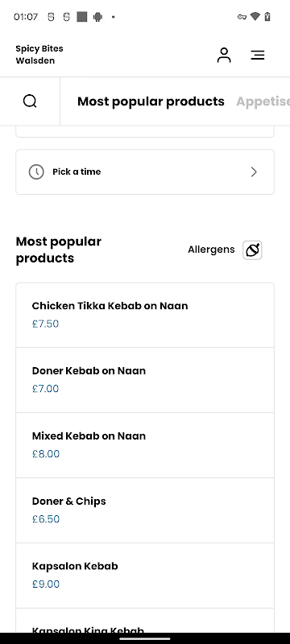Open the Pick a time selector
The height and width of the screenshot is (644, 290).
pos(145,171)
